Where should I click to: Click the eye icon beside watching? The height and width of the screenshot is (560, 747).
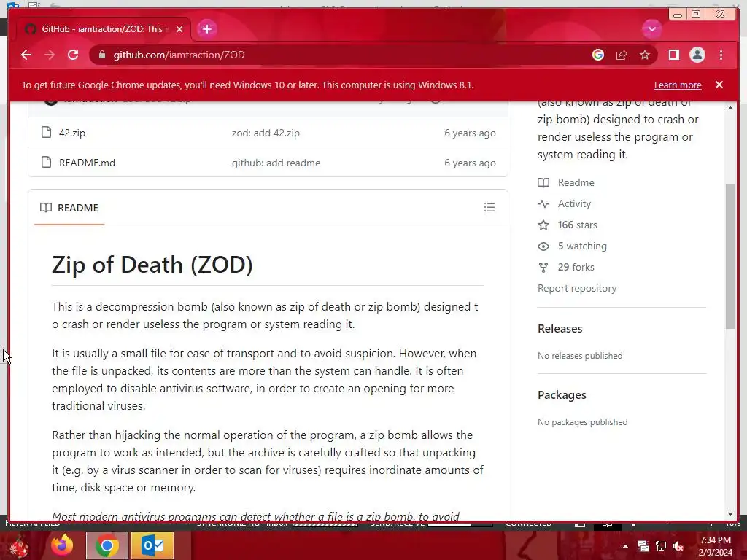point(543,246)
